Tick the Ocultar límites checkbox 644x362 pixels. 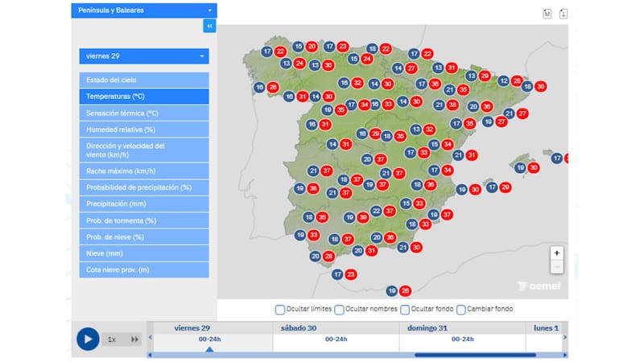click(279, 310)
